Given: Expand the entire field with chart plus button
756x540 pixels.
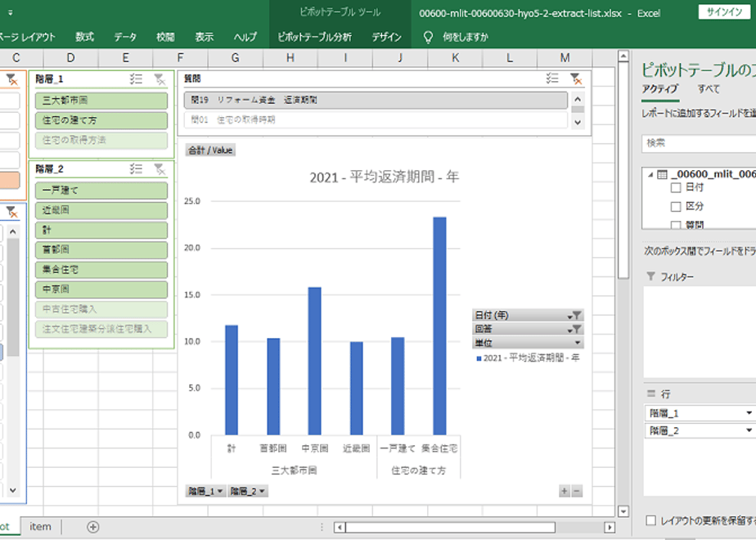Looking at the screenshot, I should (564, 491).
